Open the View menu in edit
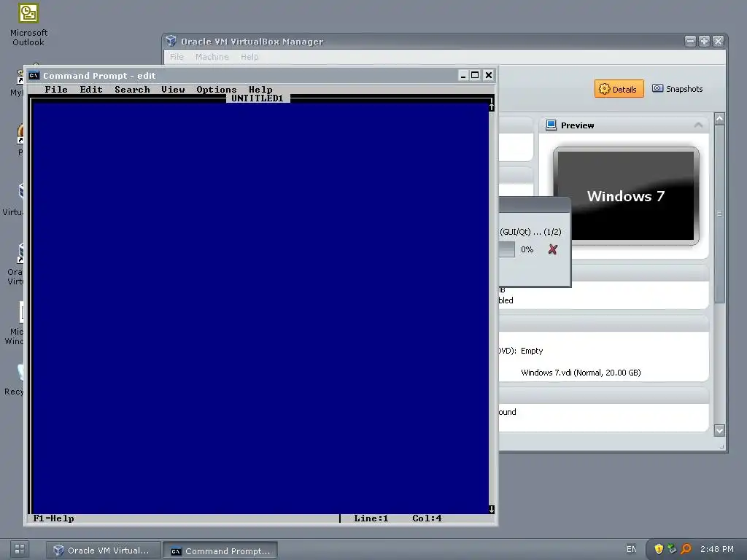This screenshot has height=560, width=747. [x=173, y=90]
